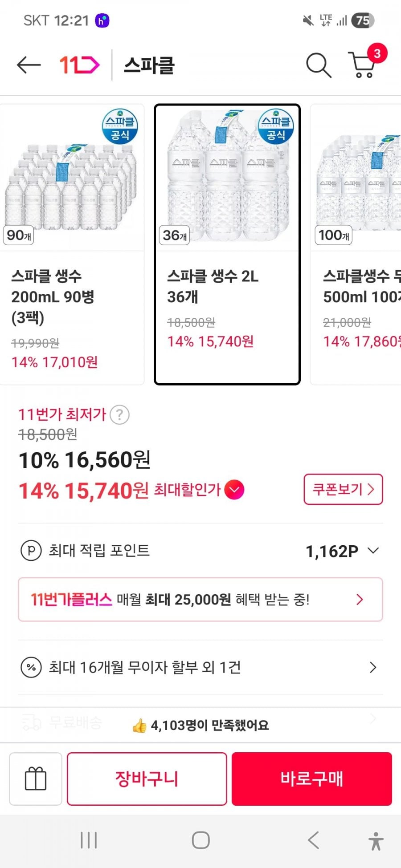Tap the accessibility figure icon
Viewport: 401px width, 868px height.
tap(376, 841)
